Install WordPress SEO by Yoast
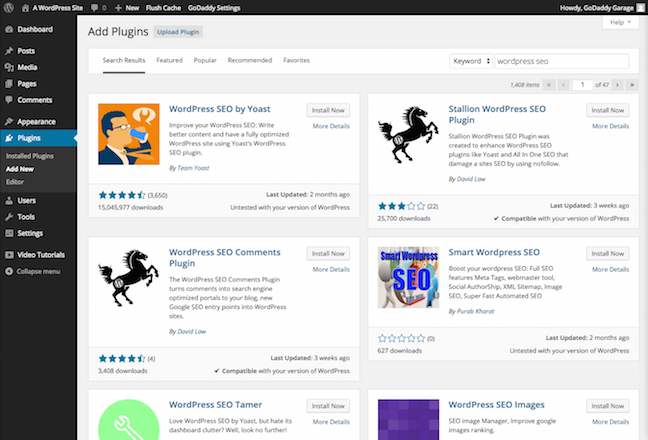The image size is (648, 440). tap(328, 110)
